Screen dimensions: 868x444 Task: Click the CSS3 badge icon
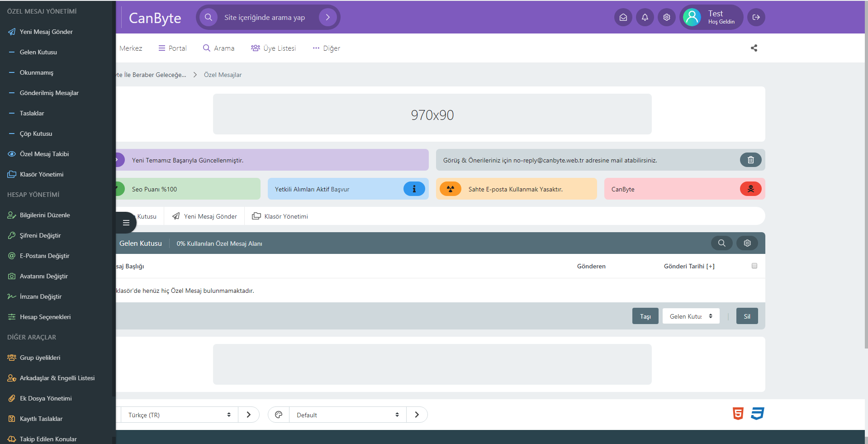(x=758, y=414)
